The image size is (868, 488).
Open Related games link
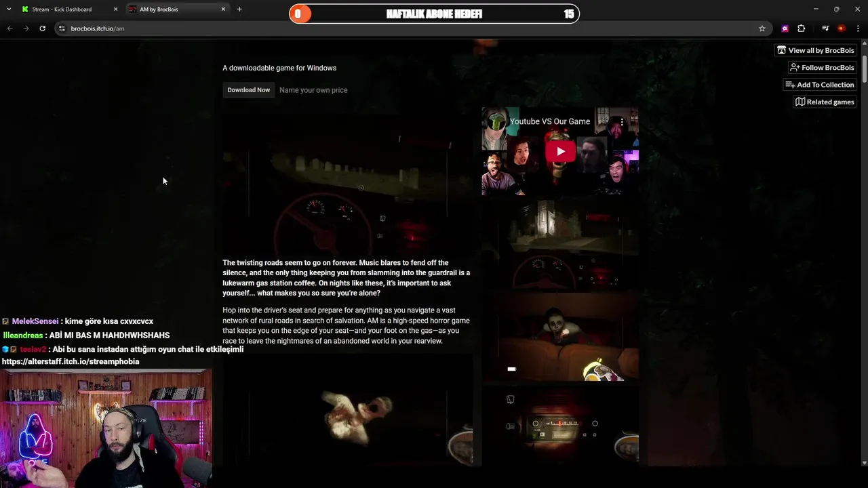tap(825, 102)
